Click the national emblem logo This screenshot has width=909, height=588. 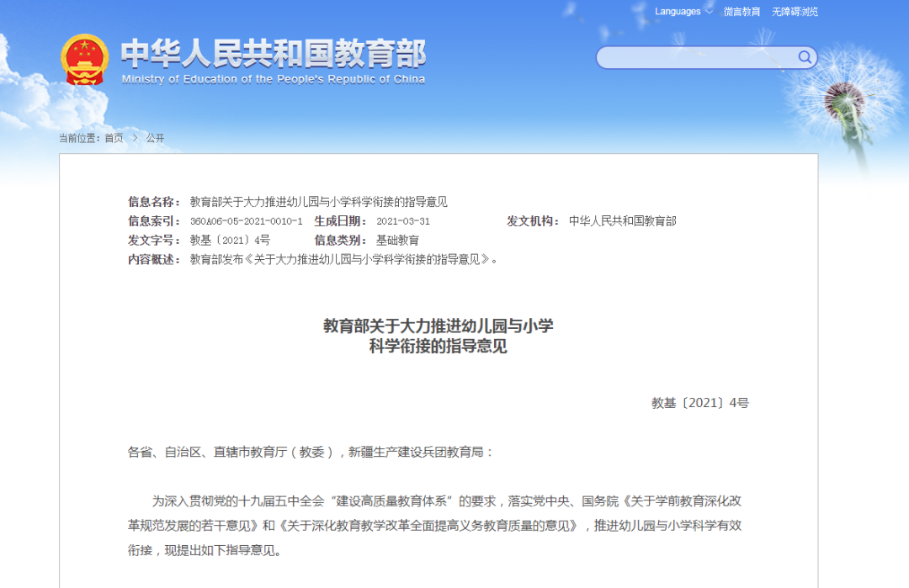(x=85, y=60)
